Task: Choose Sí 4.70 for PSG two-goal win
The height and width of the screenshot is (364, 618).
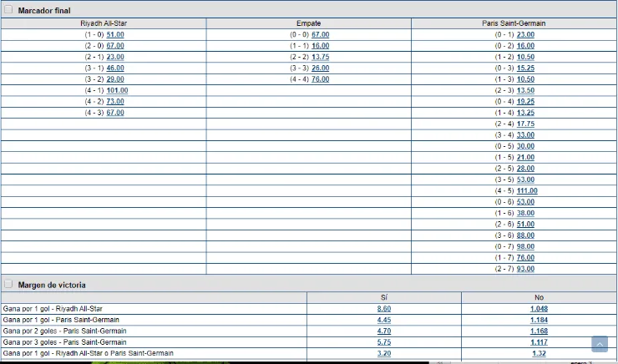Action: [x=383, y=331]
